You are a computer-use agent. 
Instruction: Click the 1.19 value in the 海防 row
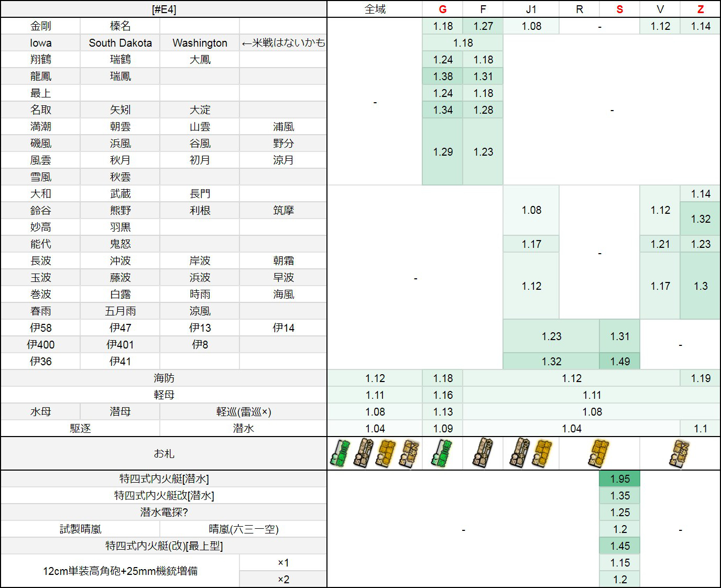pos(701,378)
